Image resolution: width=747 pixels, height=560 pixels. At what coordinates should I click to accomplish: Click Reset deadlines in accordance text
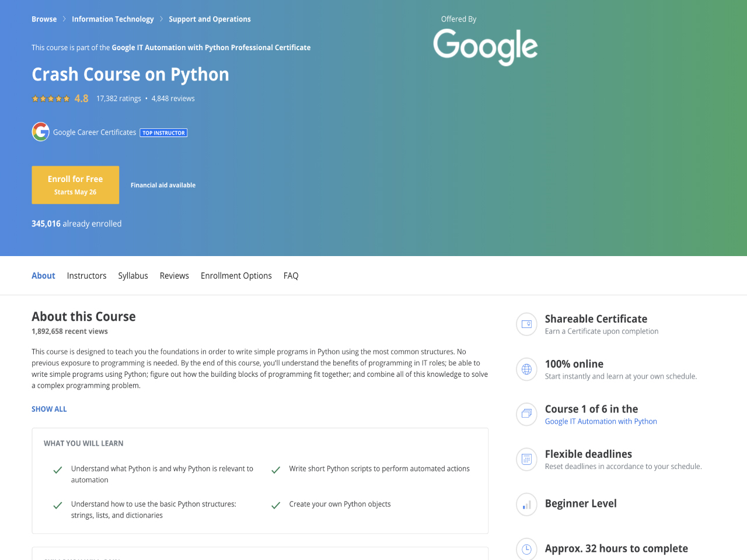pos(623,467)
